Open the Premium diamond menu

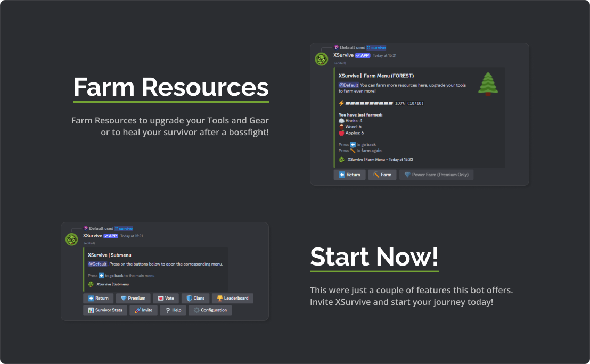click(133, 299)
